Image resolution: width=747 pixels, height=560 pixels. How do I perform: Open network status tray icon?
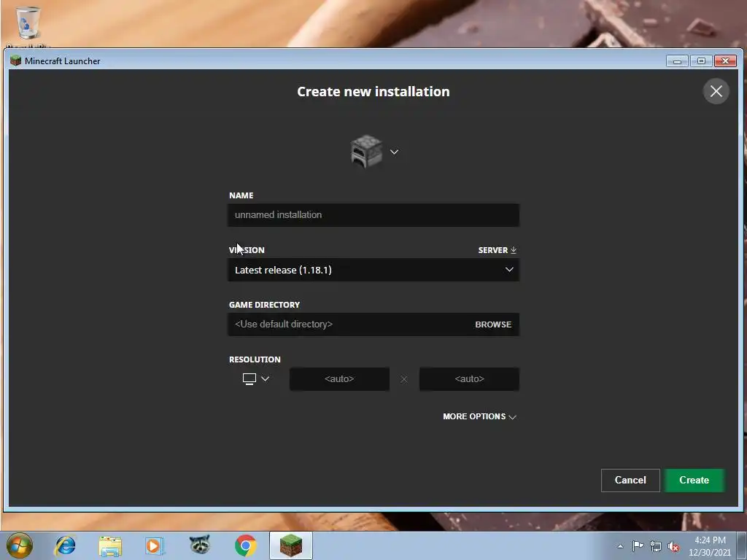tap(656, 547)
